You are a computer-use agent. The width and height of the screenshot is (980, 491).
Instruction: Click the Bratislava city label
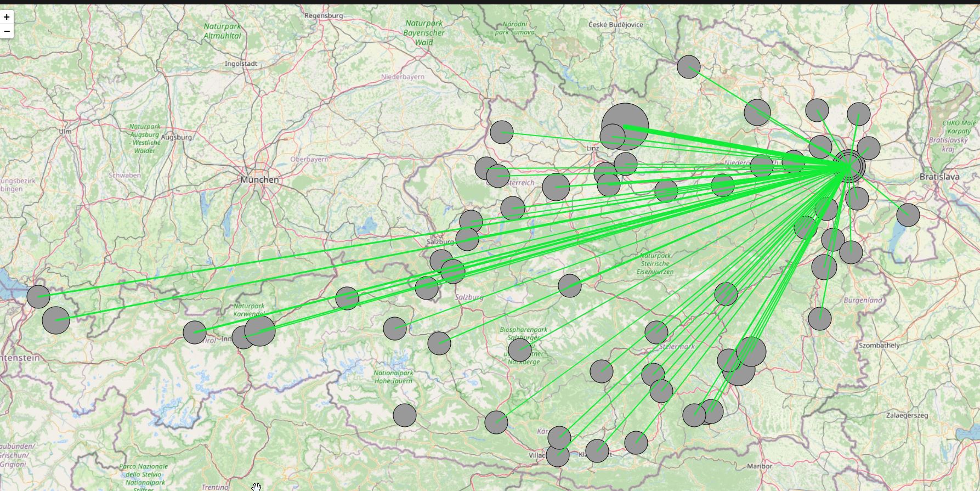pos(939,177)
